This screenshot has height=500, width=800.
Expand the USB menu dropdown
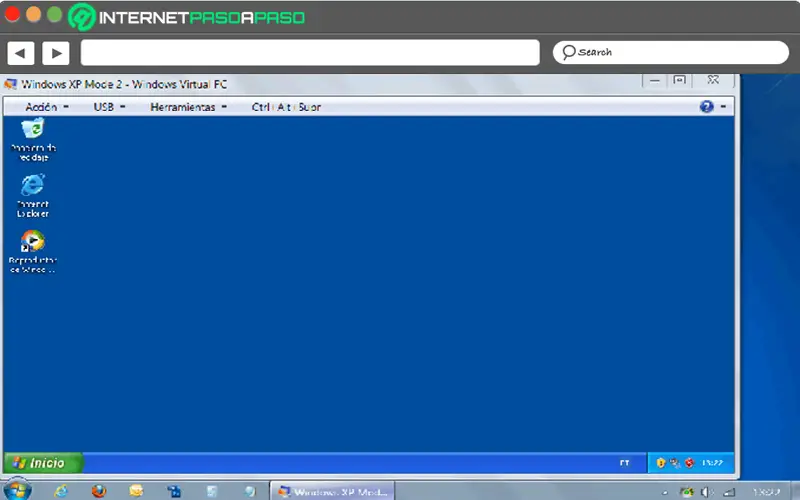click(109, 107)
